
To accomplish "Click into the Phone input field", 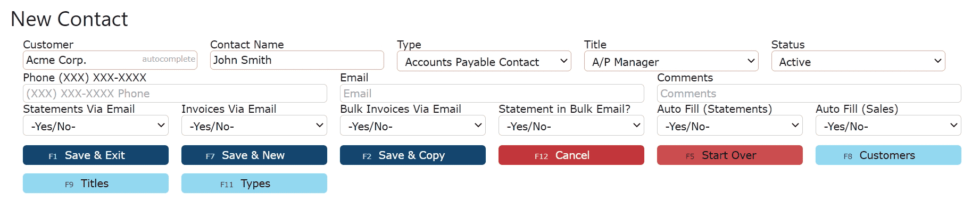I will (175, 94).
